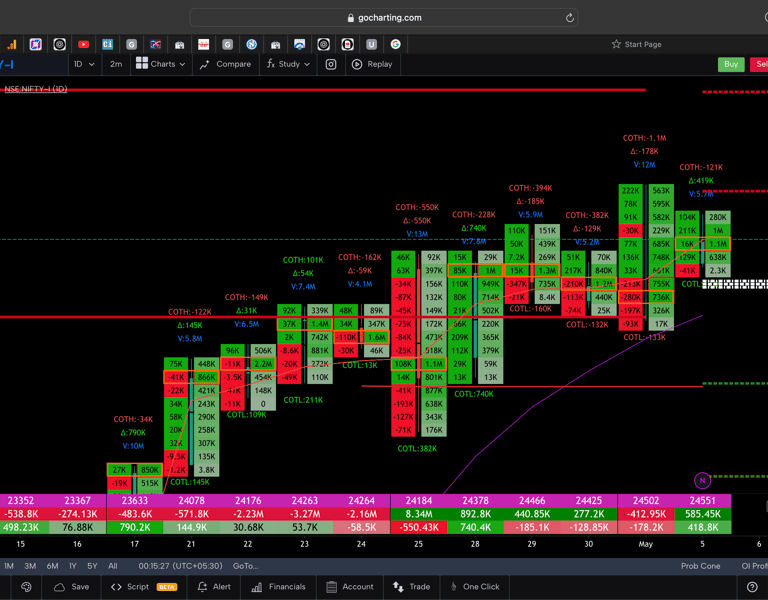The image size is (768, 600).
Task: Click the cloud Save icon
Action: [59, 587]
